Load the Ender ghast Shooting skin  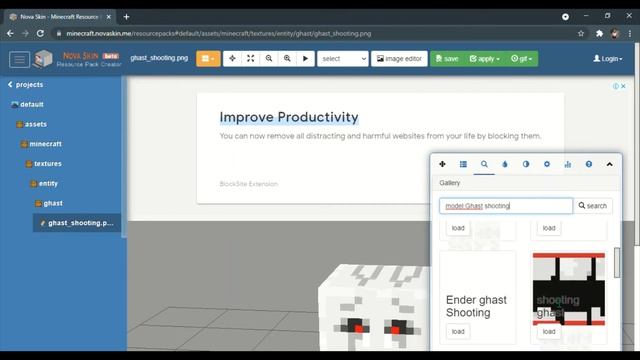pos(458,331)
